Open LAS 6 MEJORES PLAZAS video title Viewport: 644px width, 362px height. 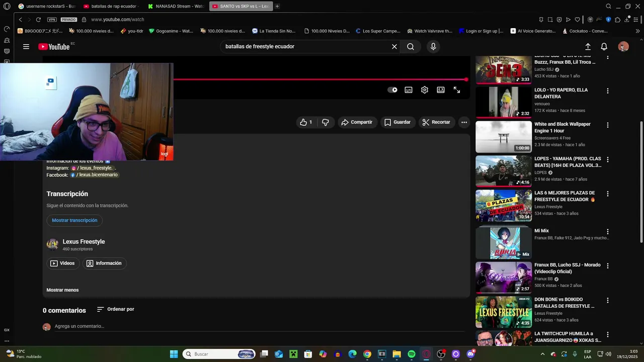(565, 196)
